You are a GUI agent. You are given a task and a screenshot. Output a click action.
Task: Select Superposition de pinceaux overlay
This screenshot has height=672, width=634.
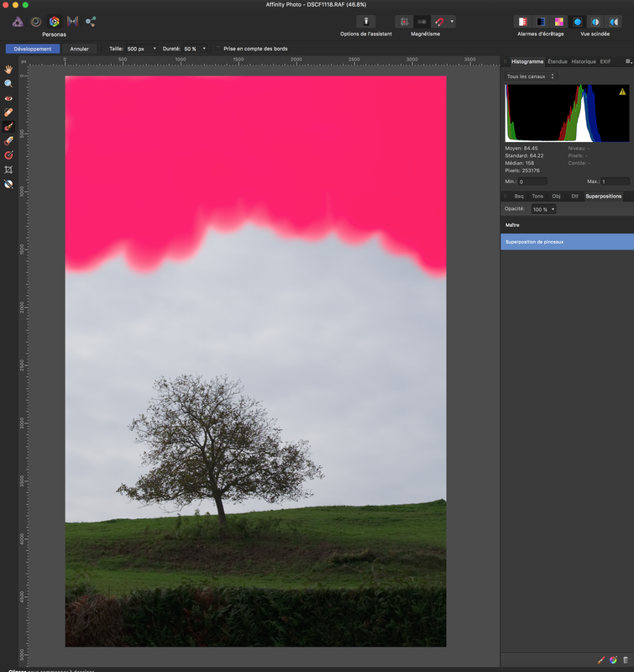[x=567, y=242]
